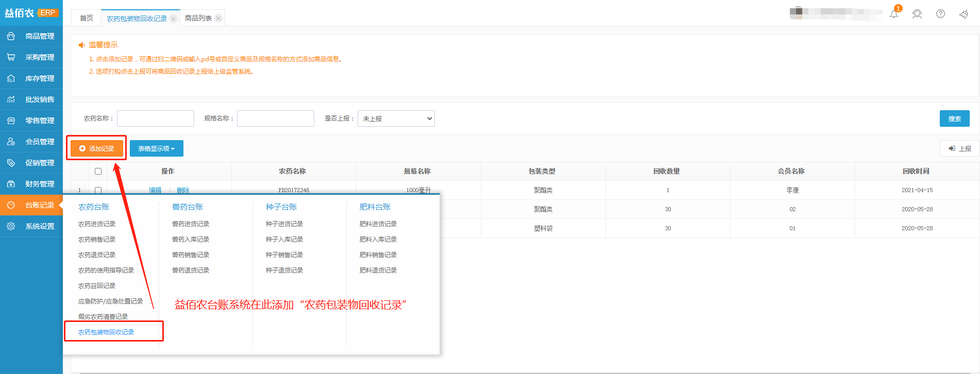Open 库存管理 in the sidebar
Viewport: 980px width, 374px height.
31,78
